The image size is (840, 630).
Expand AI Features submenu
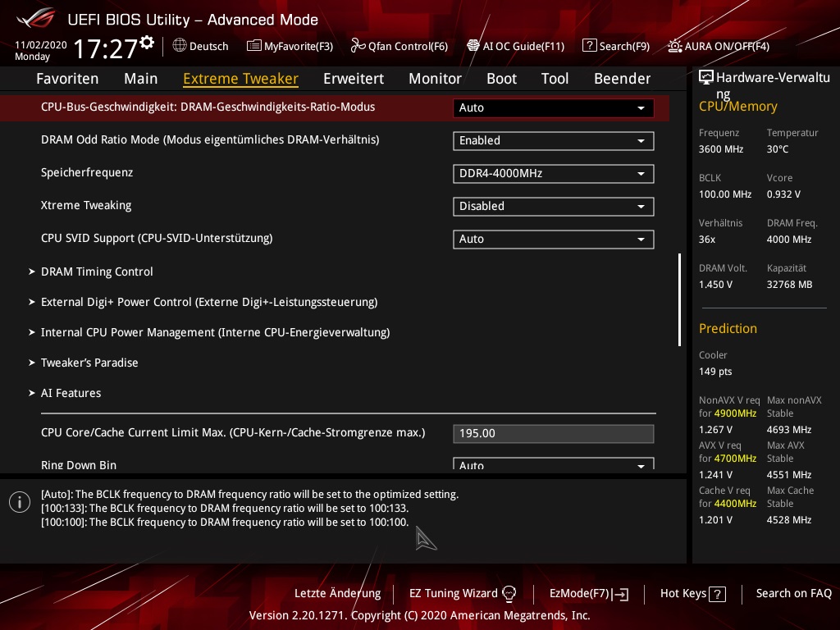click(x=71, y=393)
